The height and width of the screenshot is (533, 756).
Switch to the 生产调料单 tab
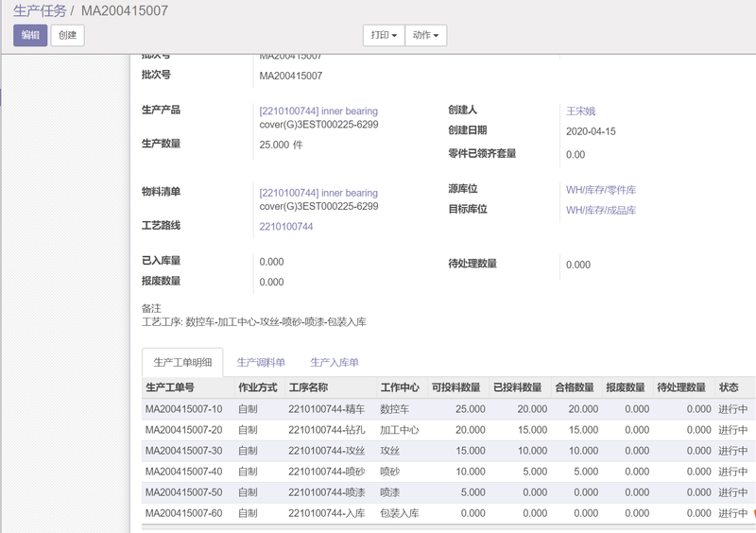(x=261, y=363)
